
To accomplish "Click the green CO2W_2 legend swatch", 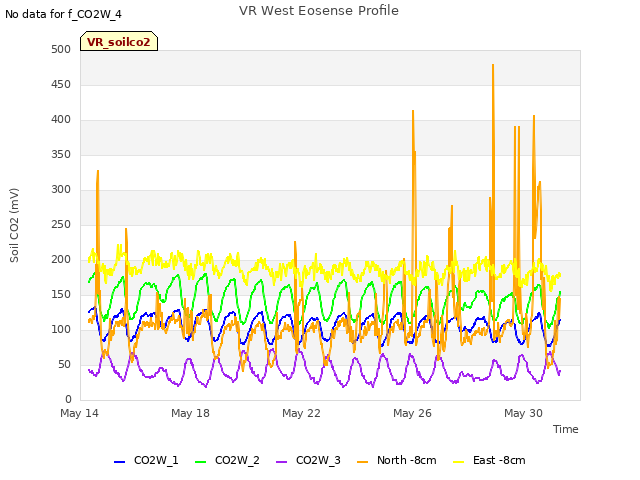I will point(200,462).
